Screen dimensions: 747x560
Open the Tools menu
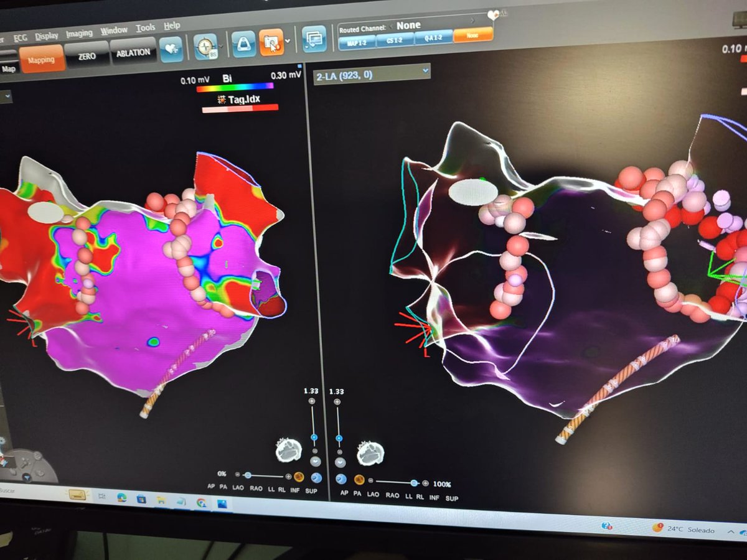pos(146,27)
